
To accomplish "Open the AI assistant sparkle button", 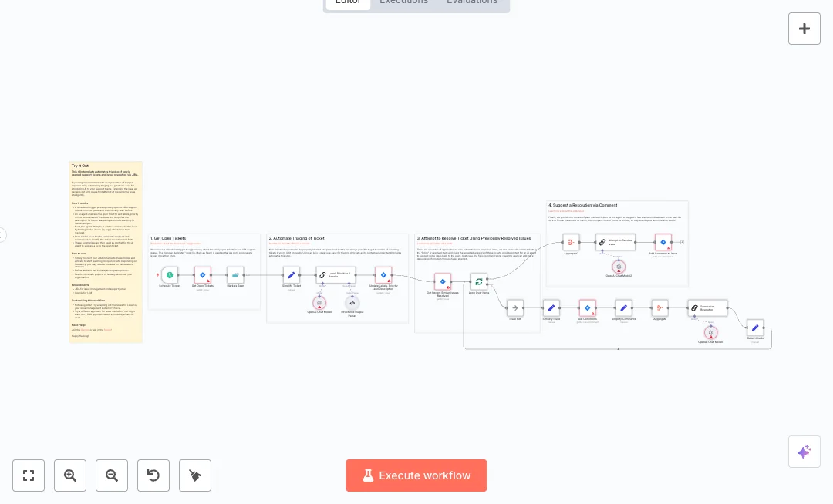I will [804, 452].
